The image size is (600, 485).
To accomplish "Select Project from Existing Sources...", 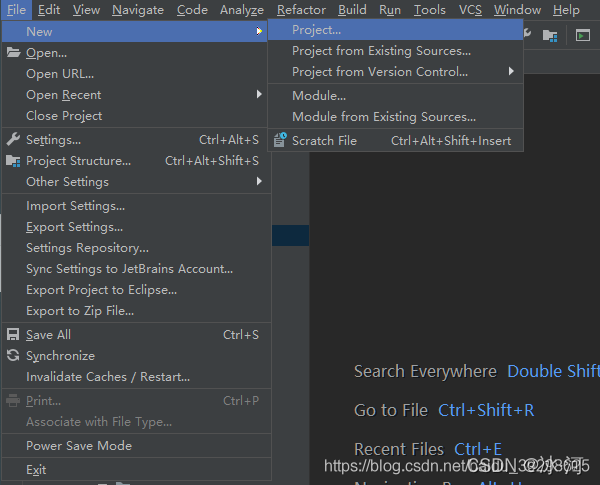I will [x=395, y=51].
